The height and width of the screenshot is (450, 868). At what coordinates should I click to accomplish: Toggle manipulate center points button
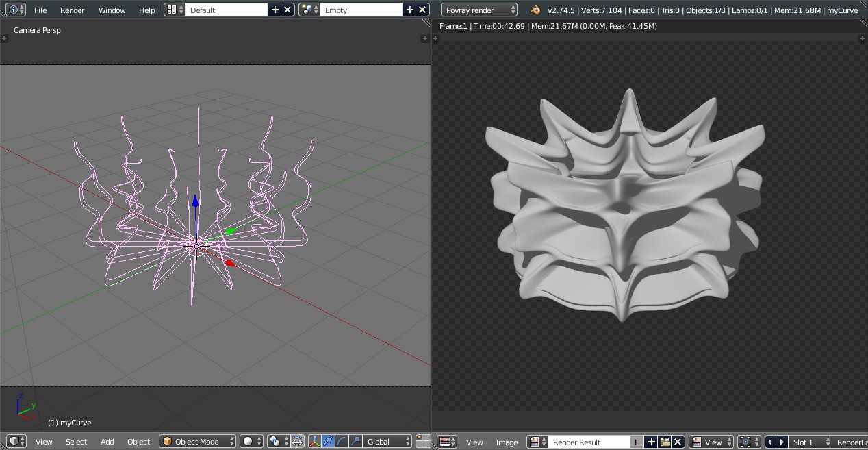pyautogui.click(x=297, y=442)
